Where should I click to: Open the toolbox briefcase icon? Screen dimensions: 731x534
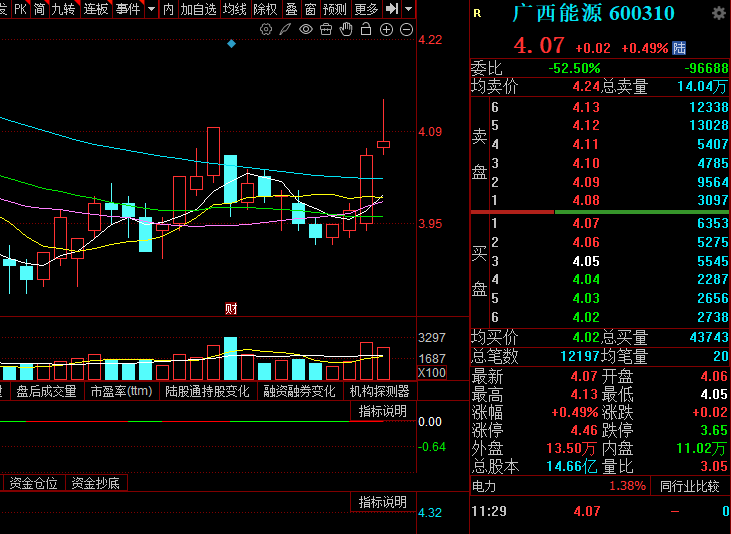coord(326,29)
